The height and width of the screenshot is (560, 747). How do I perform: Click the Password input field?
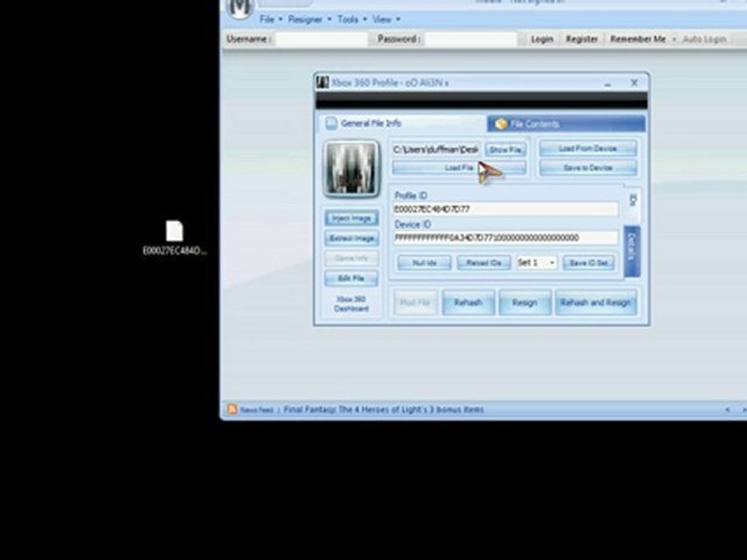coord(470,39)
